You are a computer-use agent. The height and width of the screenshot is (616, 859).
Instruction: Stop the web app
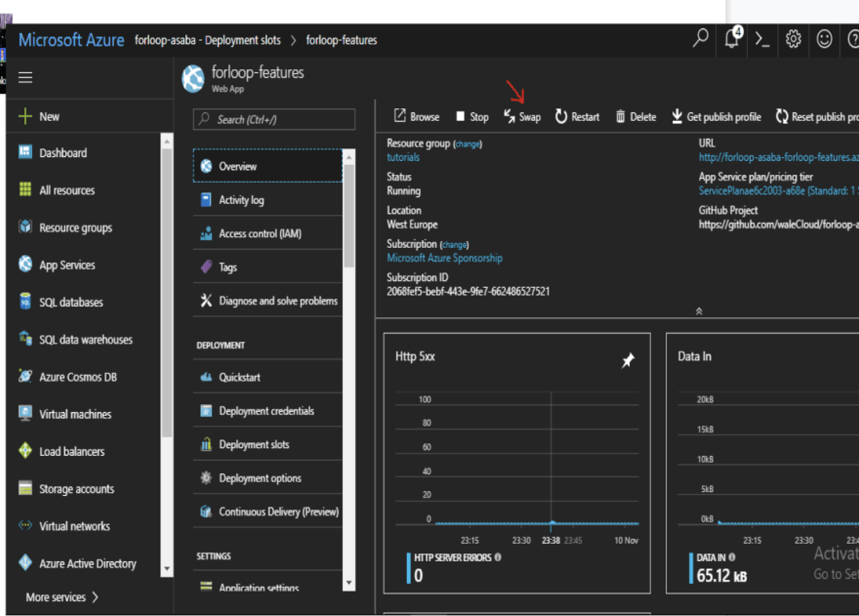[472, 117]
